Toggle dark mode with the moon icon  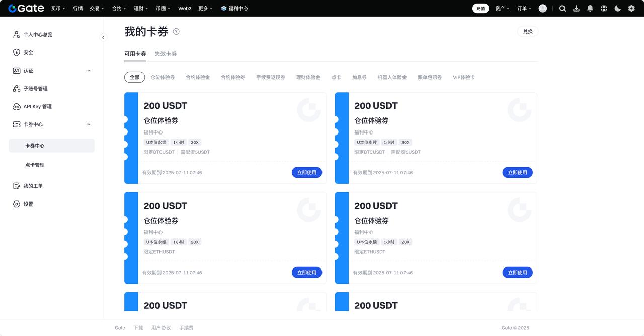[618, 9]
